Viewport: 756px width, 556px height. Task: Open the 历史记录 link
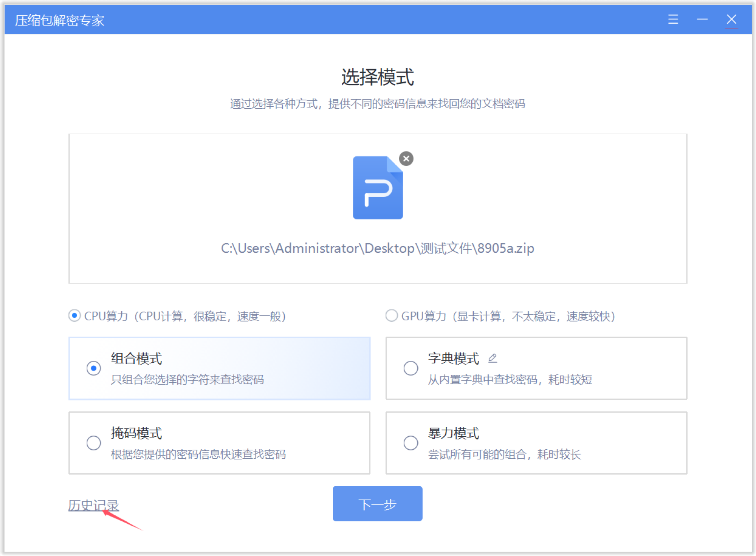coord(93,505)
